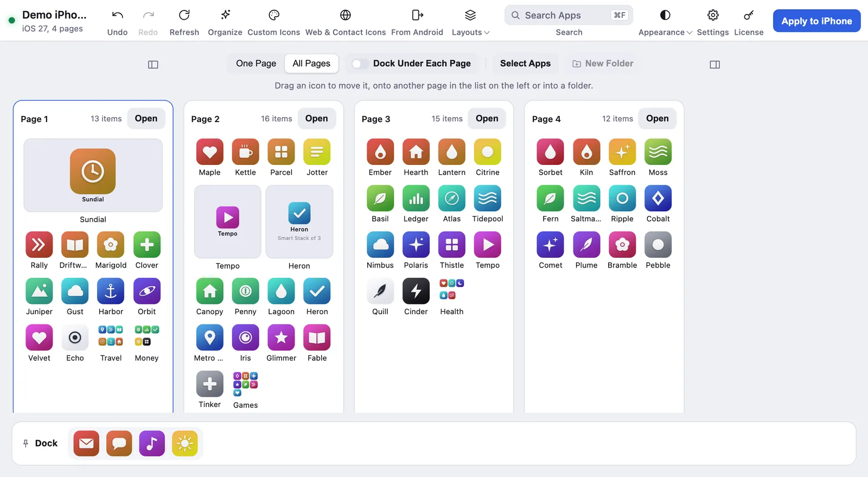Screen dimensions: 868x477
Task: Switch to All Pages view
Action: (311, 63)
